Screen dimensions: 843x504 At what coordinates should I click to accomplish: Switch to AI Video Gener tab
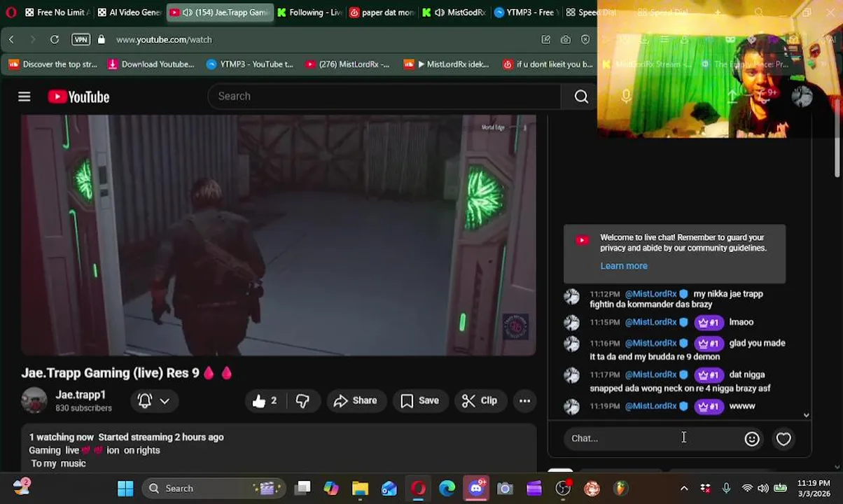coord(130,13)
